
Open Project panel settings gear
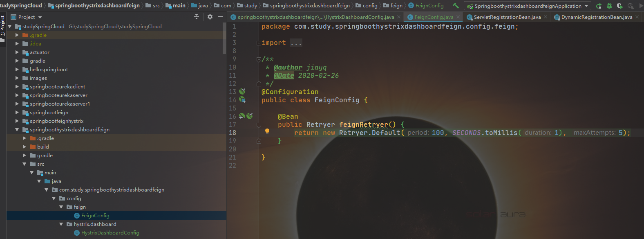pos(210,17)
